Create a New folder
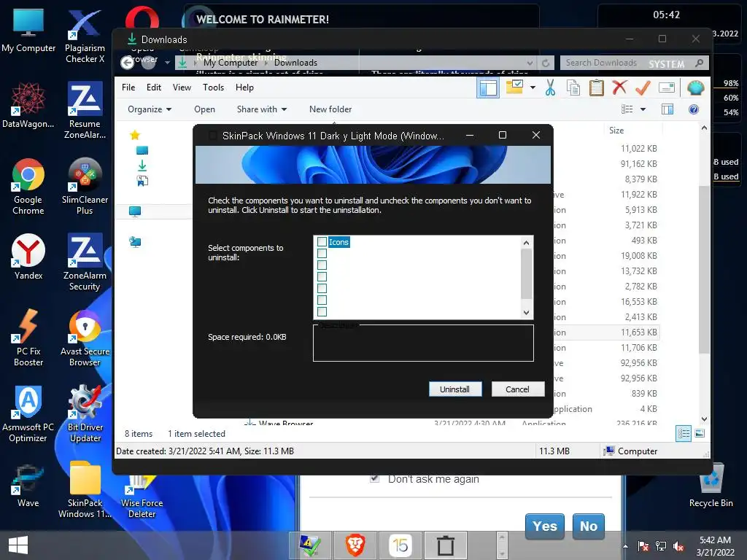 click(x=330, y=109)
